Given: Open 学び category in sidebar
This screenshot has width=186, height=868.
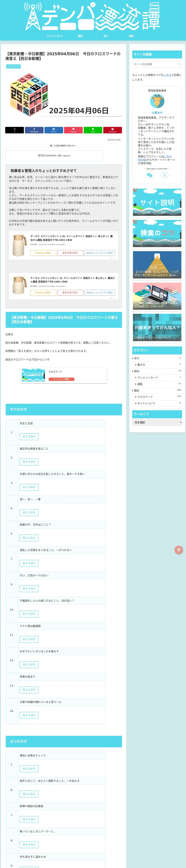Looking at the screenshot, I should [157, 358].
